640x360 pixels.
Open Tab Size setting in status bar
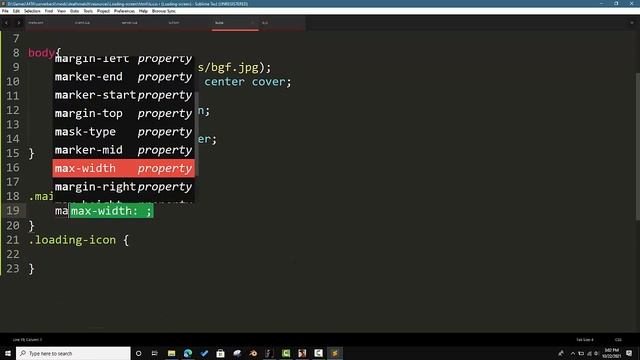pyautogui.click(x=585, y=340)
